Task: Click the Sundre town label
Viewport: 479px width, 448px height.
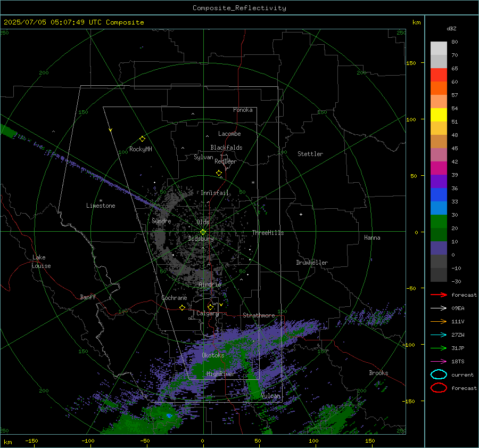Action: [161, 221]
